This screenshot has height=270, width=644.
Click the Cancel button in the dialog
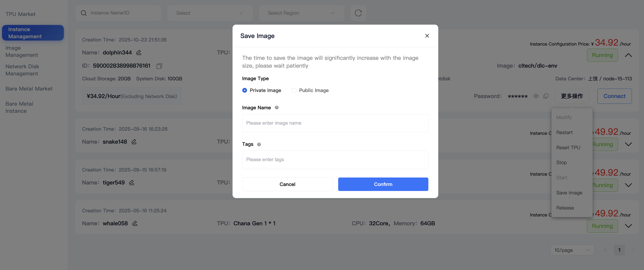287,184
